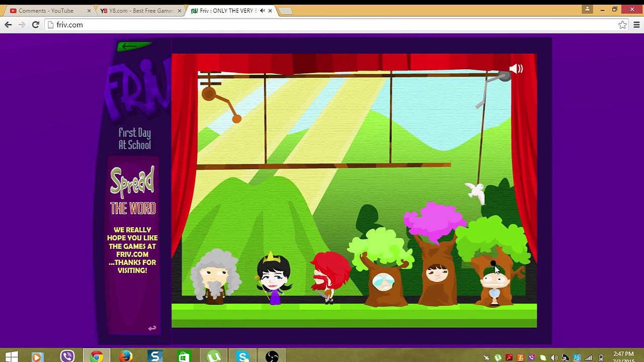Open network signal tray icon
The image size is (644, 362).
(x=588, y=358)
